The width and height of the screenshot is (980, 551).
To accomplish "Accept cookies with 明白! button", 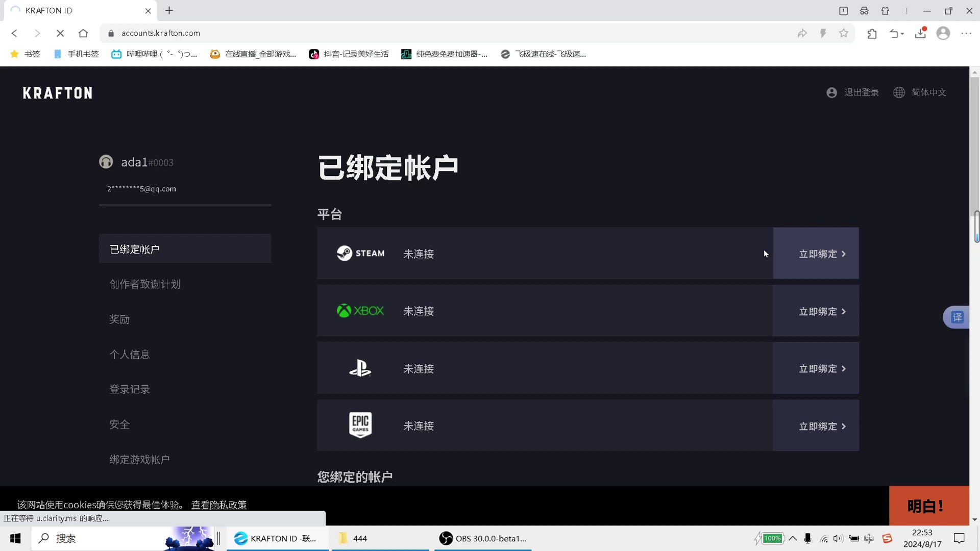I will (x=929, y=506).
